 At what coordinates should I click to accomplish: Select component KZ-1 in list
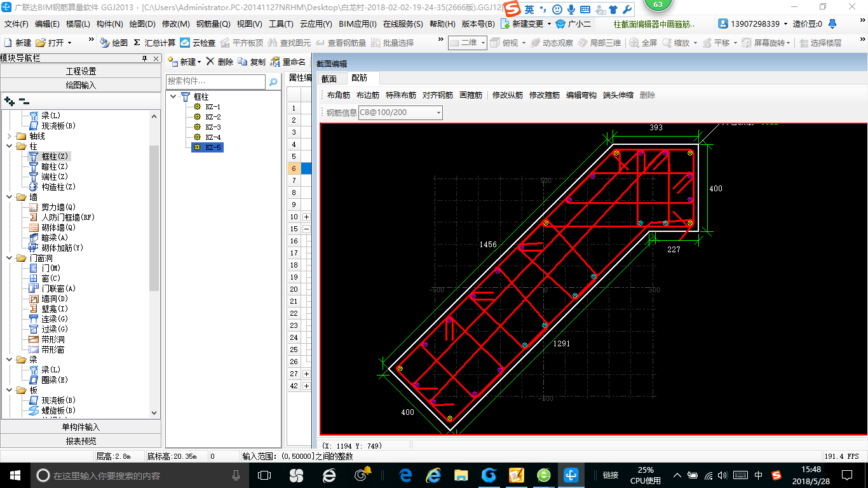pyautogui.click(x=213, y=107)
